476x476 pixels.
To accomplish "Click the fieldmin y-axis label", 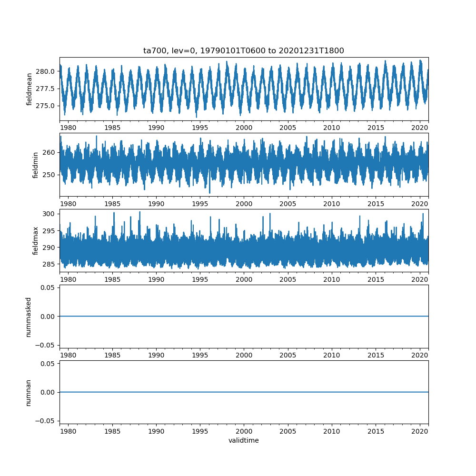I will point(35,165).
